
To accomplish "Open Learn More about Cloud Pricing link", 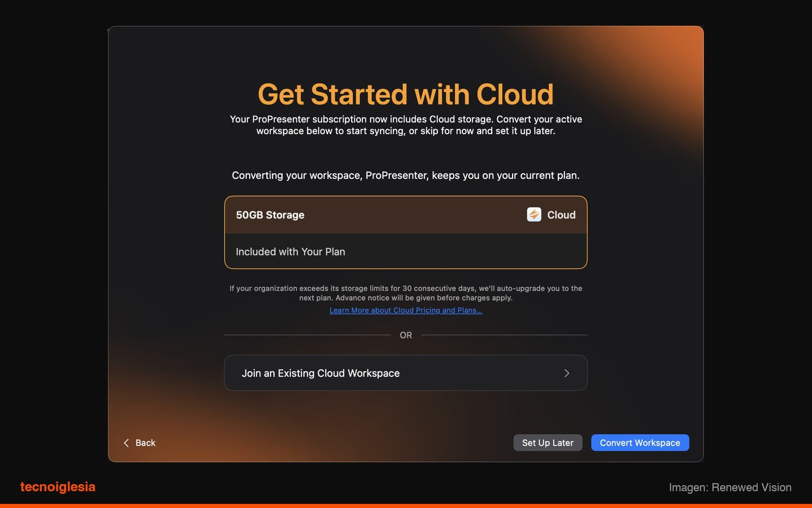I will click(405, 310).
